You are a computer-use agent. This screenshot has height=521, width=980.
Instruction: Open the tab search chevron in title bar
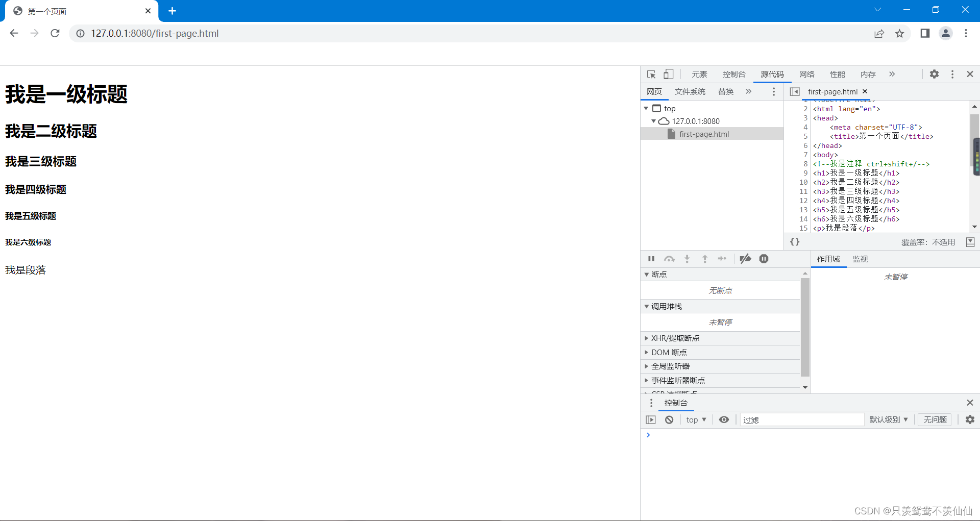coord(877,10)
